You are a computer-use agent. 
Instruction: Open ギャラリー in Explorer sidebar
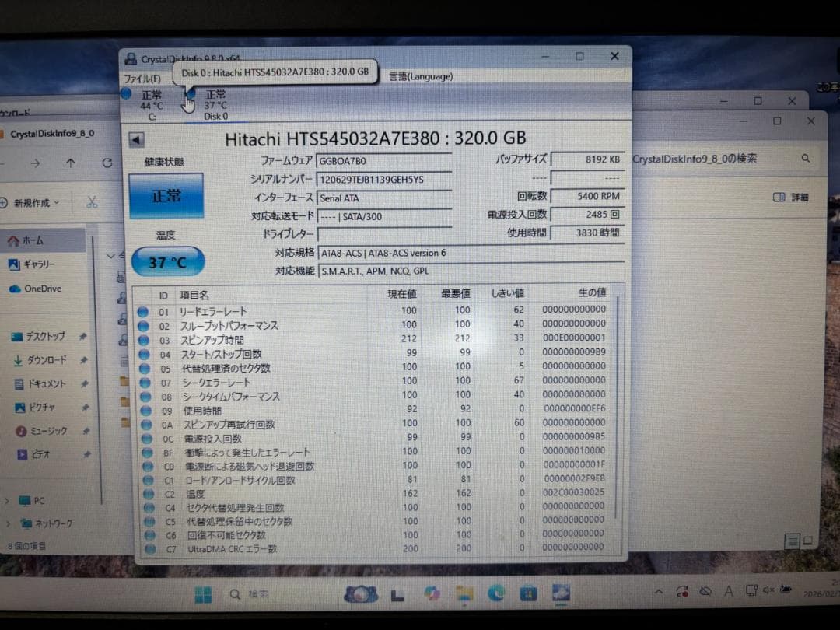pos(32,264)
